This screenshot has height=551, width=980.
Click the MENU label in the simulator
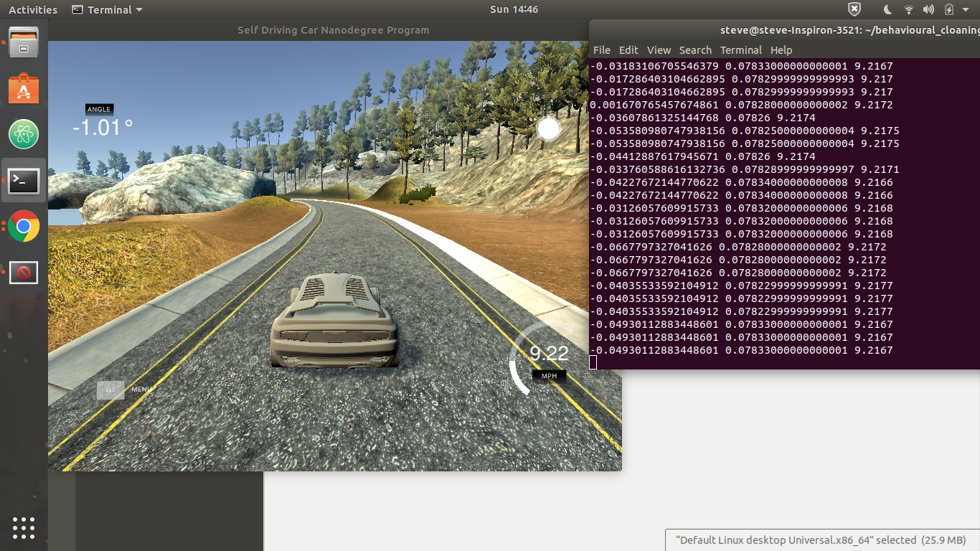(142, 390)
